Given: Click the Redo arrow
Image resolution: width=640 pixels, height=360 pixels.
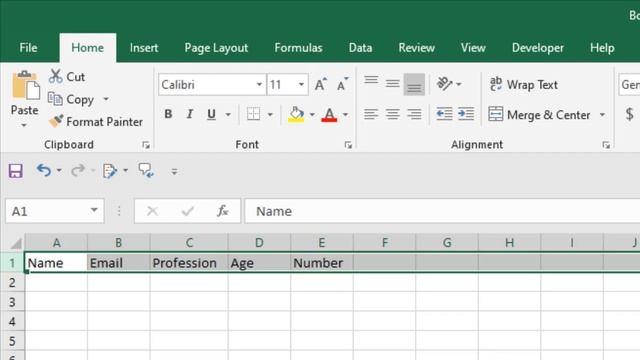Looking at the screenshot, I should point(78,170).
